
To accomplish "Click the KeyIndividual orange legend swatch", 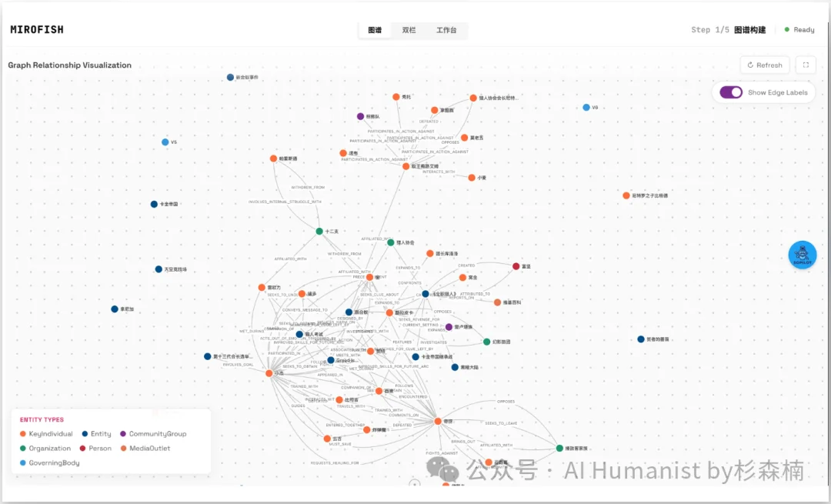I will click(23, 434).
